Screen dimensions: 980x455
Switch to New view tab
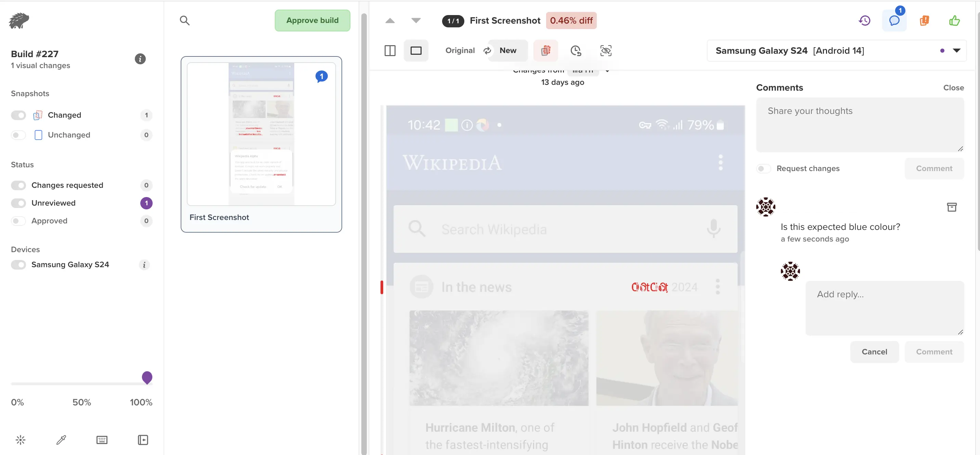tap(507, 50)
